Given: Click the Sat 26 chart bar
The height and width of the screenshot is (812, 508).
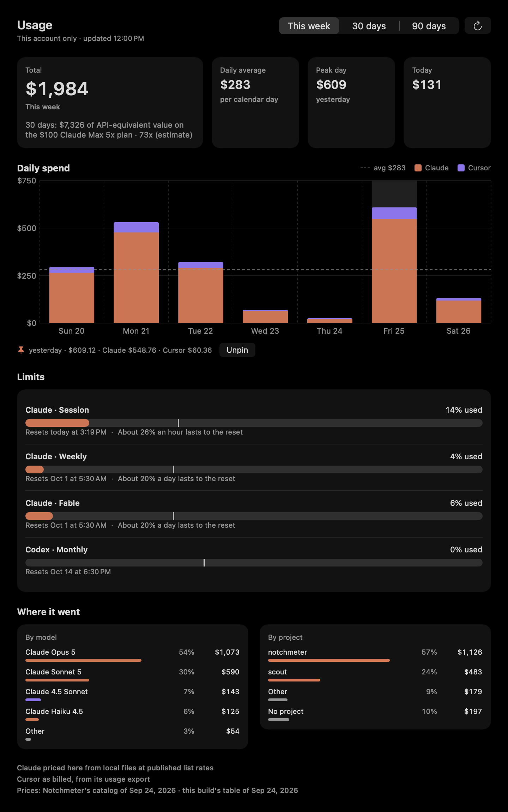Looking at the screenshot, I should click(x=459, y=311).
